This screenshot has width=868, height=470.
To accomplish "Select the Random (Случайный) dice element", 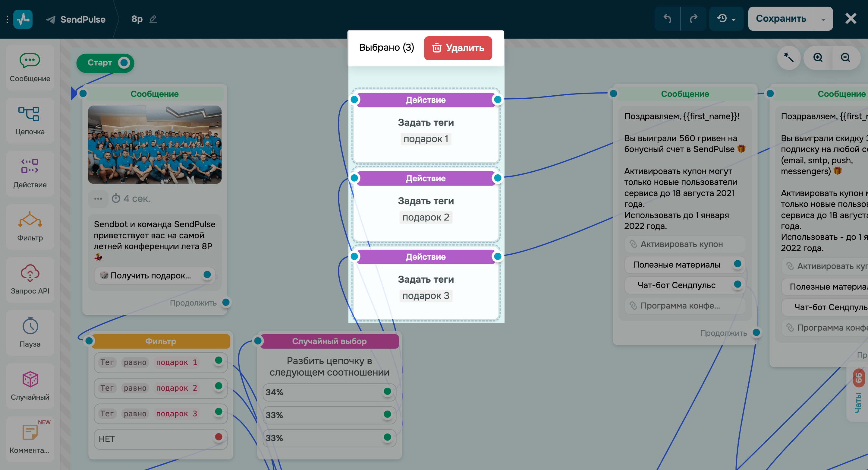I will (x=30, y=386).
